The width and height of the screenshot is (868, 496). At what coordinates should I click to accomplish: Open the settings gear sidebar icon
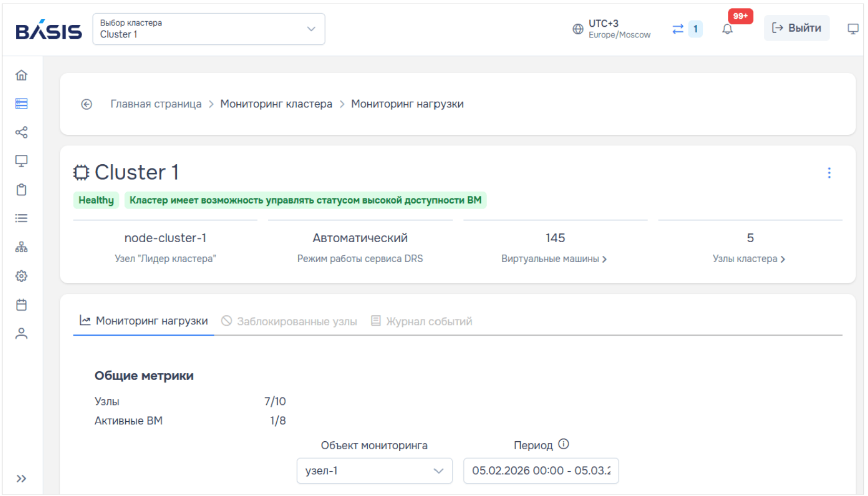click(22, 276)
